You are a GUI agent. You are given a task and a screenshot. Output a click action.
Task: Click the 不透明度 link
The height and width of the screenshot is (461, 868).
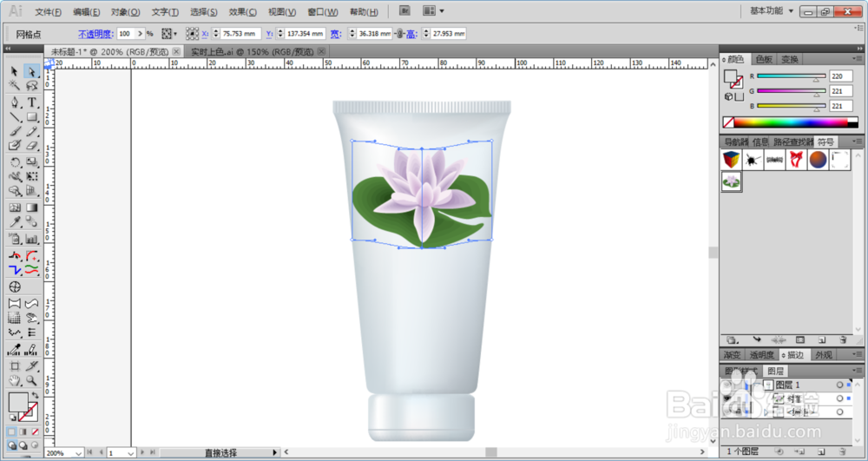click(x=95, y=34)
